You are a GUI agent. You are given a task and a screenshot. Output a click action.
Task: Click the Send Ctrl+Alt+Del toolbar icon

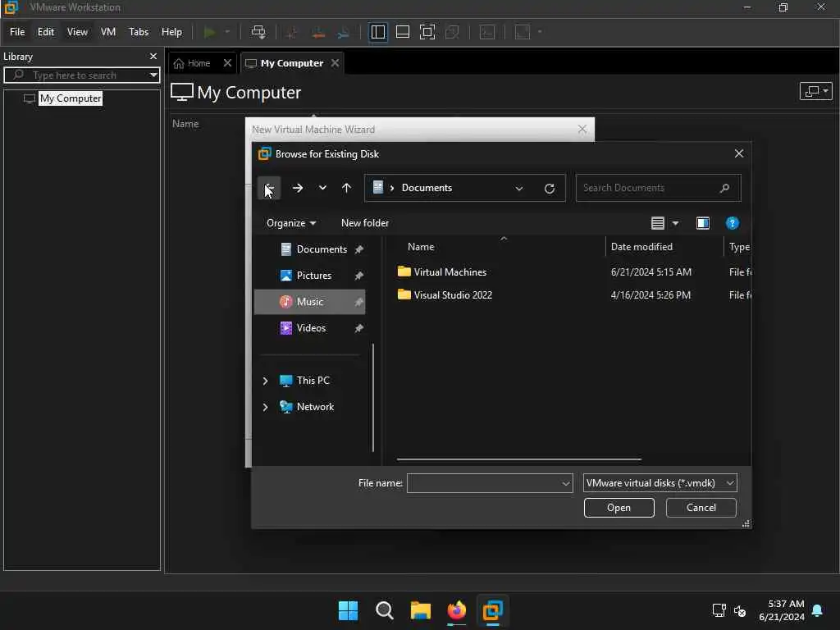tap(258, 32)
